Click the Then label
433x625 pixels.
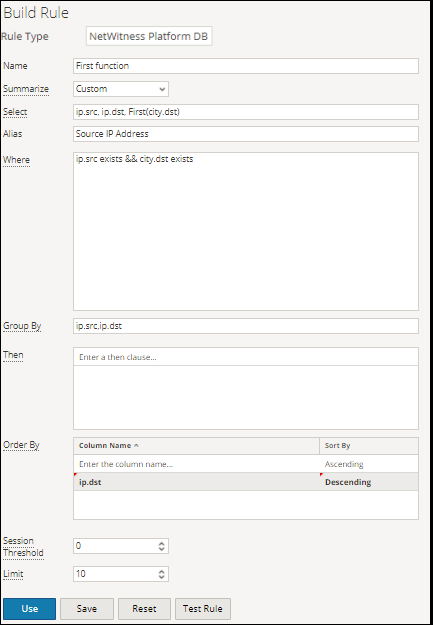(x=13, y=355)
